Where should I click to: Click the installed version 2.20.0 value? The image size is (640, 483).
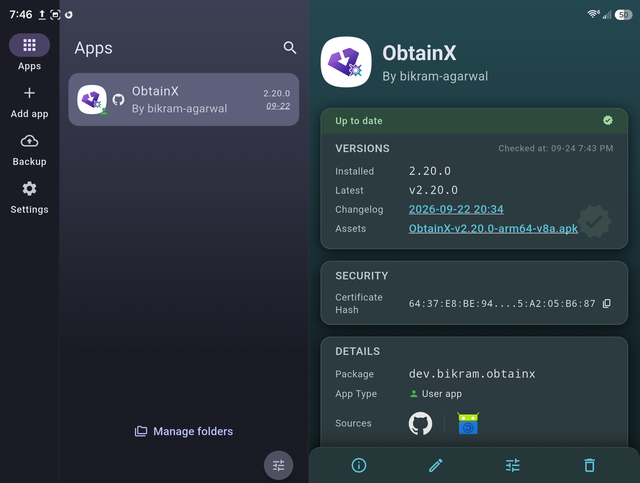430,171
